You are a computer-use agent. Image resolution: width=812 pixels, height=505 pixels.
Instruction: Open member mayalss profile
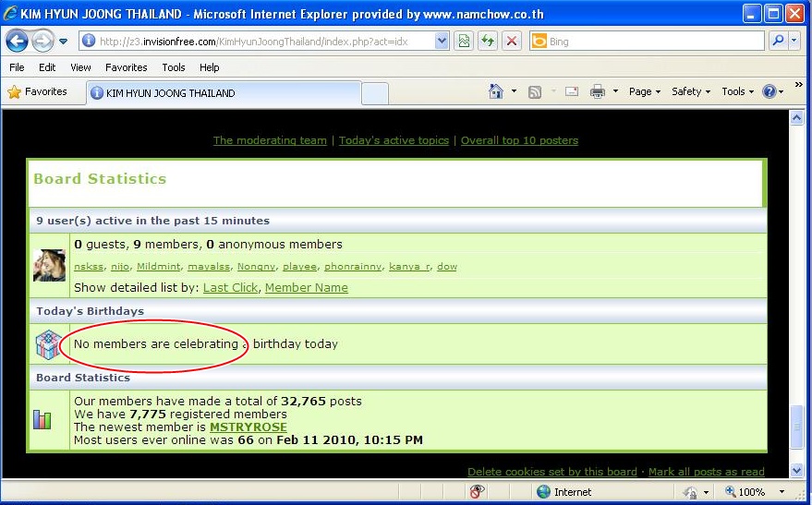point(209,267)
